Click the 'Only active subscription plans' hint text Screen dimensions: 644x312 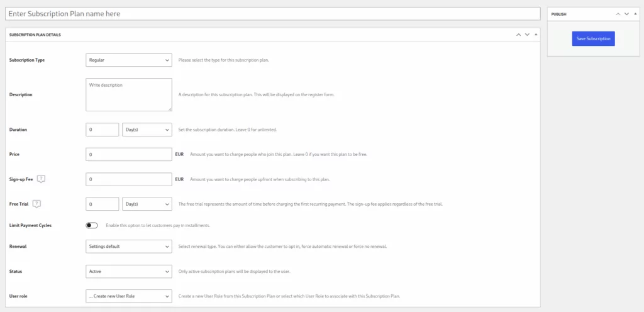(235, 271)
